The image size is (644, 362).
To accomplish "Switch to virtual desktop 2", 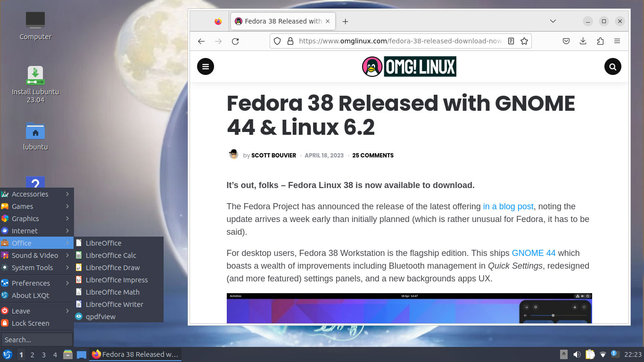I will (33, 355).
